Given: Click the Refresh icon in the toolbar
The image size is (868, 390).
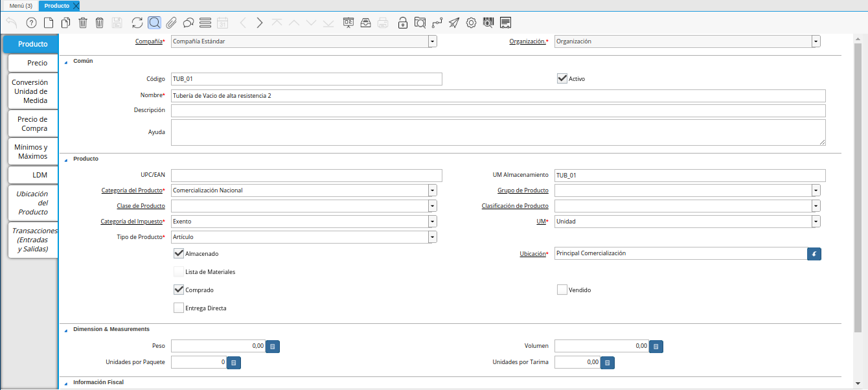Looking at the screenshot, I should pos(137,23).
